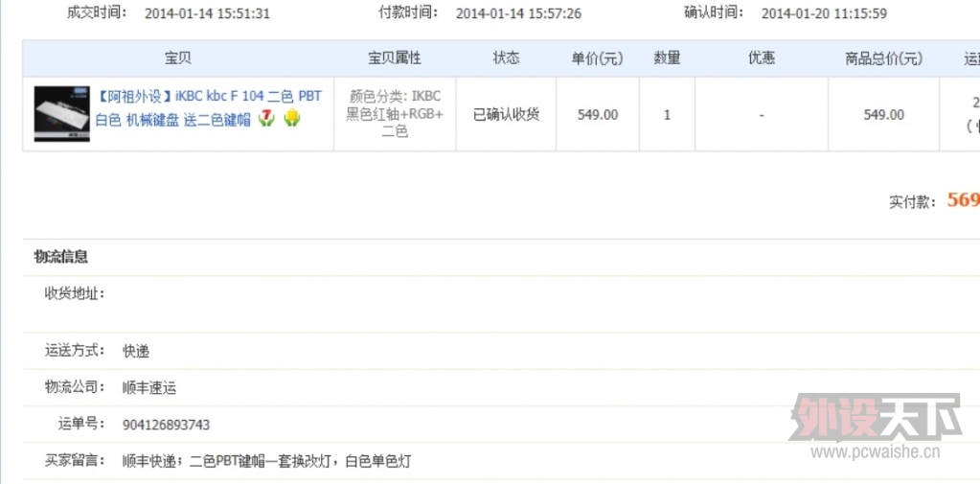Click the 确认时间 value 2014-01-20 11:15:59
Image resolution: width=980 pixels, height=484 pixels.
pos(824,13)
